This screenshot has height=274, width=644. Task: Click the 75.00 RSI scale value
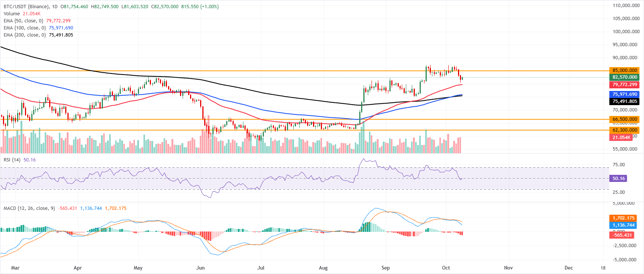click(619, 165)
